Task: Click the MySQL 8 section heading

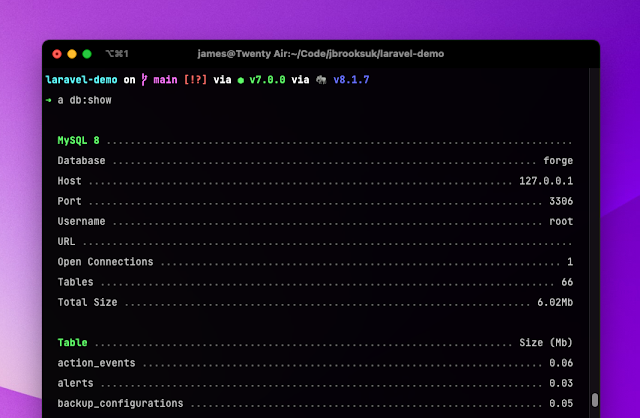Action: click(x=78, y=141)
